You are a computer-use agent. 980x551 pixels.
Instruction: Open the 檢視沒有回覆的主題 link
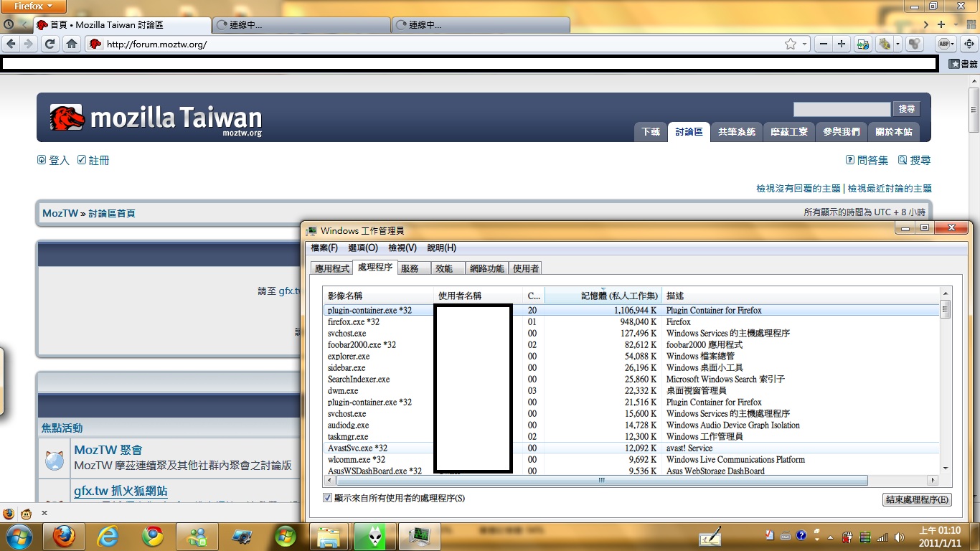(798, 188)
